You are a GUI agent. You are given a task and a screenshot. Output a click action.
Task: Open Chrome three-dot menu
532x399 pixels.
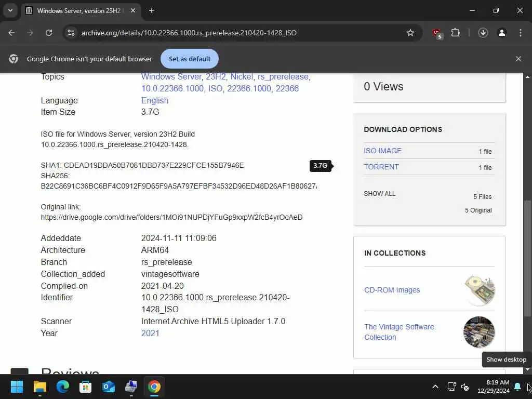click(x=520, y=33)
